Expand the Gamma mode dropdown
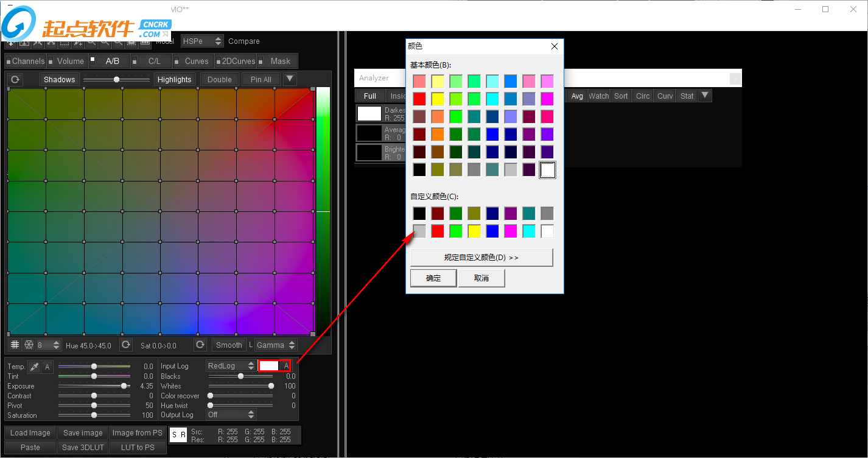The width and height of the screenshot is (868, 458). click(275, 345)
